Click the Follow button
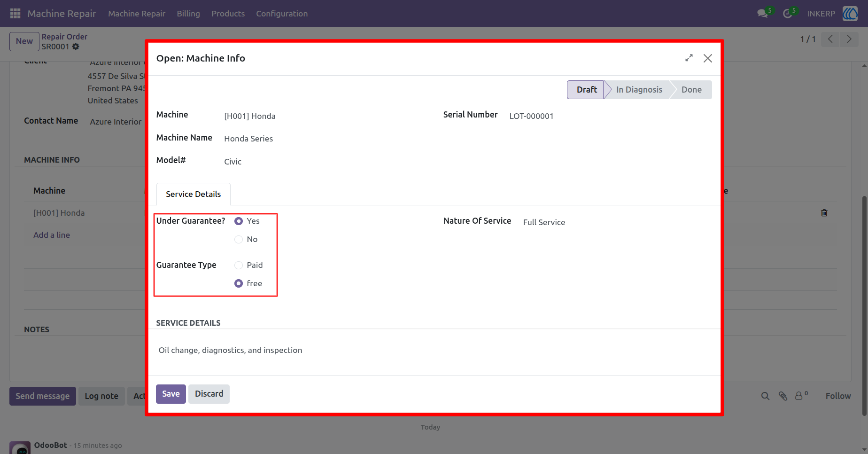Image resolution: width=868 pixels, height=454 pixels. (x=838, y=396)
